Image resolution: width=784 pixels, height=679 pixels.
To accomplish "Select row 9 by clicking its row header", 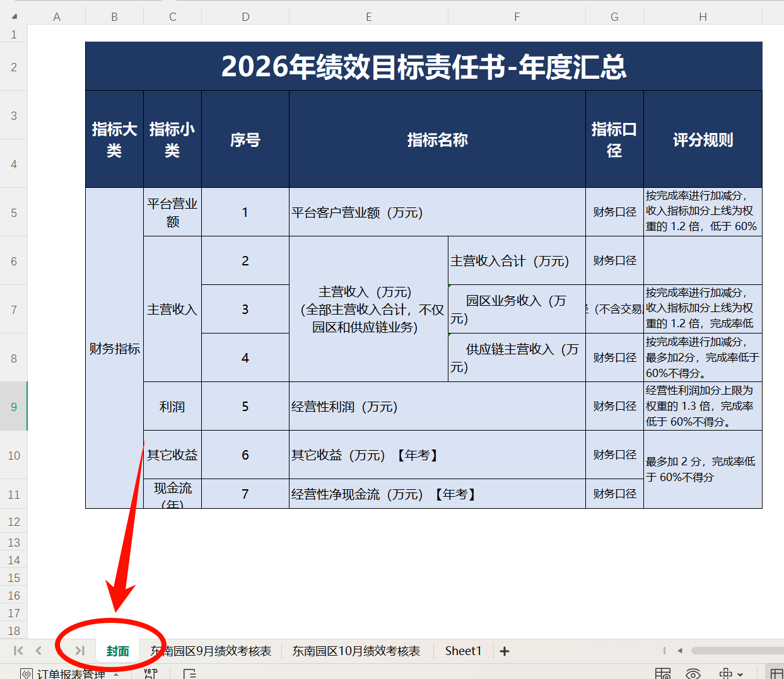I will coord(13,407).
